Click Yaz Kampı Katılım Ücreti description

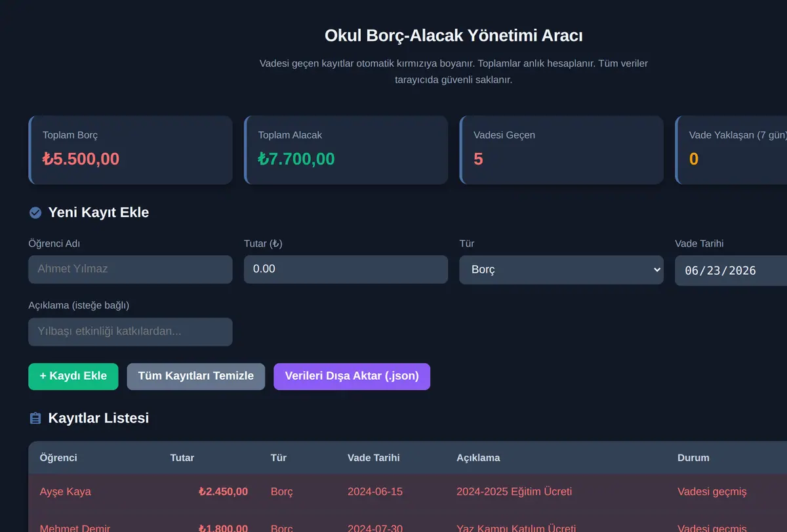tap(516, 528)
